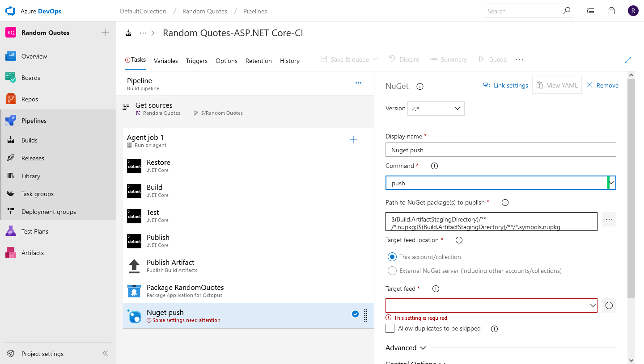Enable Allow duplicates to be skipped

[390, 328]
